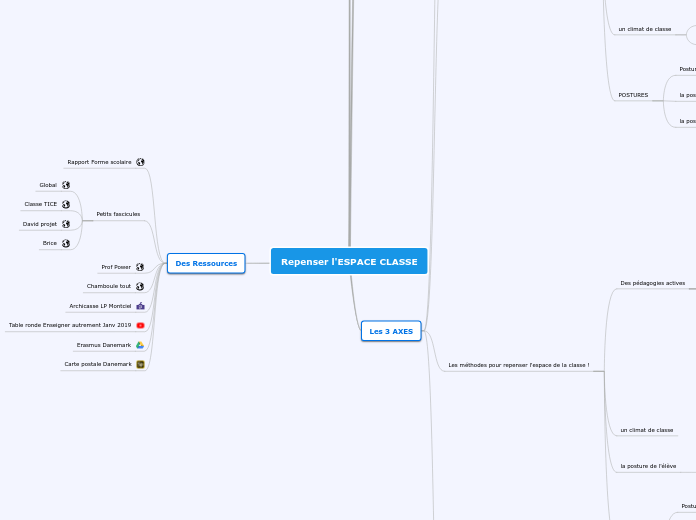This screenshot has width=696, height=520.
Task: Open YouTube icon beside Table ronde Enseigner autrement
Action: (x=141, y=325)
